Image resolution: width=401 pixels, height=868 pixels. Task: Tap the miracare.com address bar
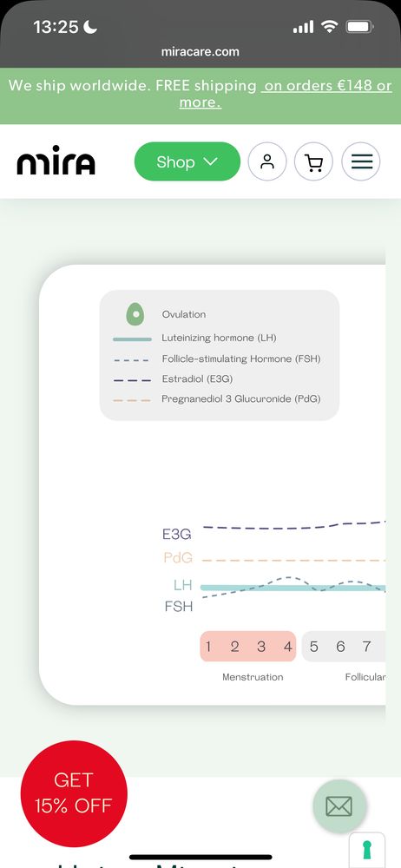click(x=200, y=52)
